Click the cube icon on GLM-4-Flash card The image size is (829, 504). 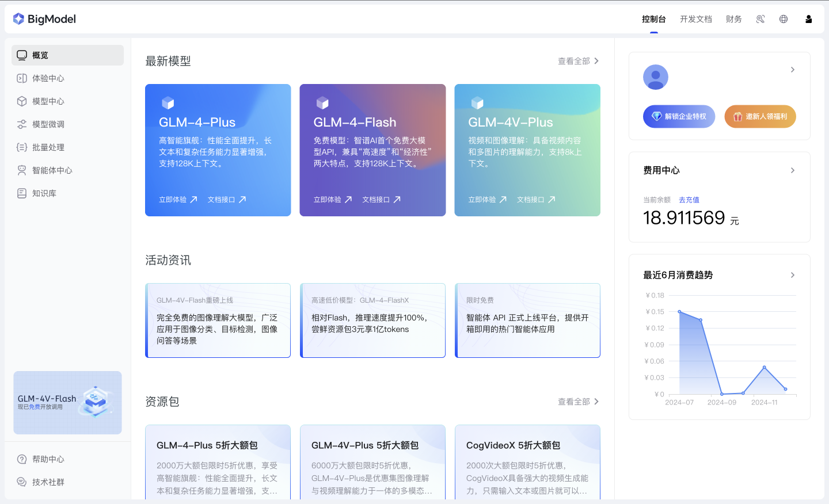(322, 103)
